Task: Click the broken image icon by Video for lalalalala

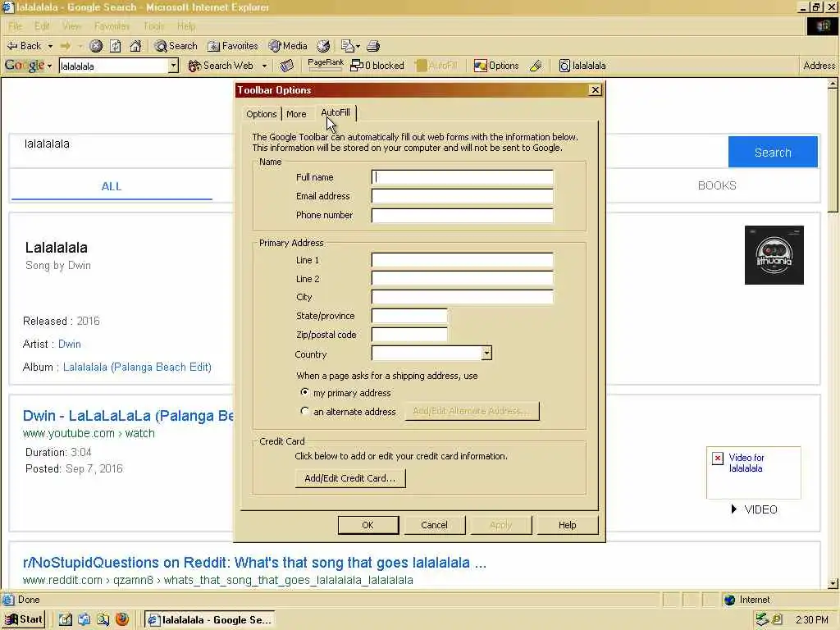Action: click(718, 459)
